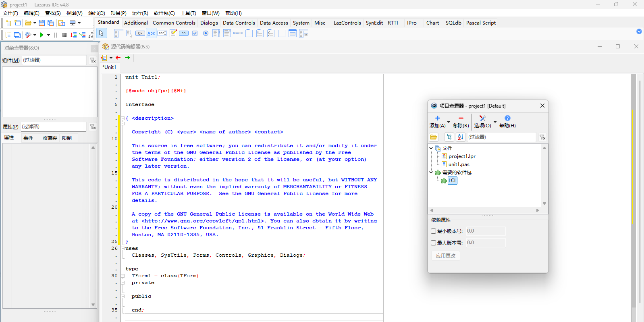This screenshot has height=322, width=644.
Task: Open the 文件(F) menu
Action: pyautogui.click(x=10, y=13)
